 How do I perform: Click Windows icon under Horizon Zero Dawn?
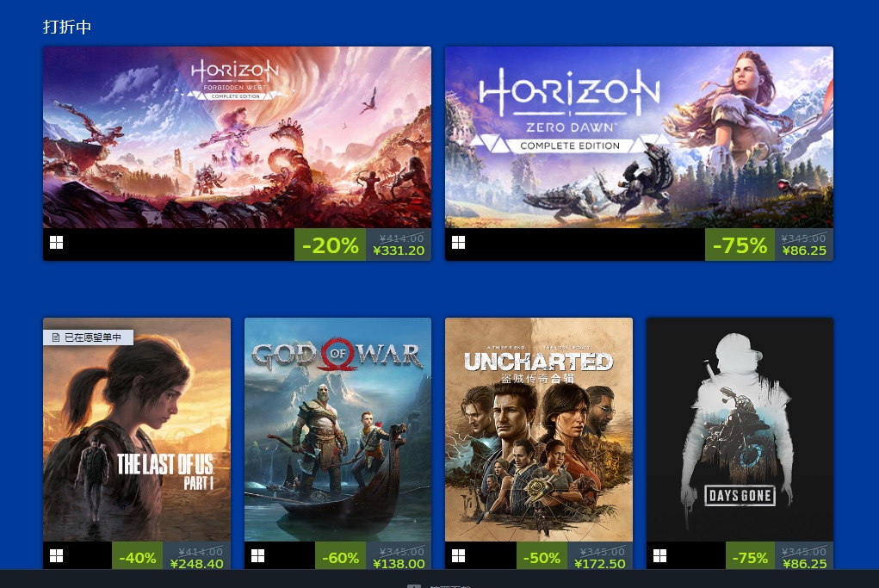tap(458, 243)
